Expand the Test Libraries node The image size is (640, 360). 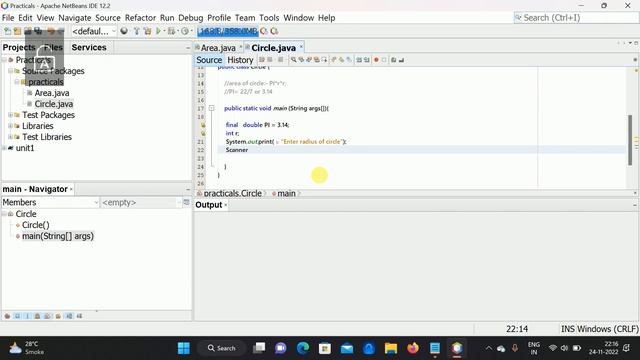11,137
